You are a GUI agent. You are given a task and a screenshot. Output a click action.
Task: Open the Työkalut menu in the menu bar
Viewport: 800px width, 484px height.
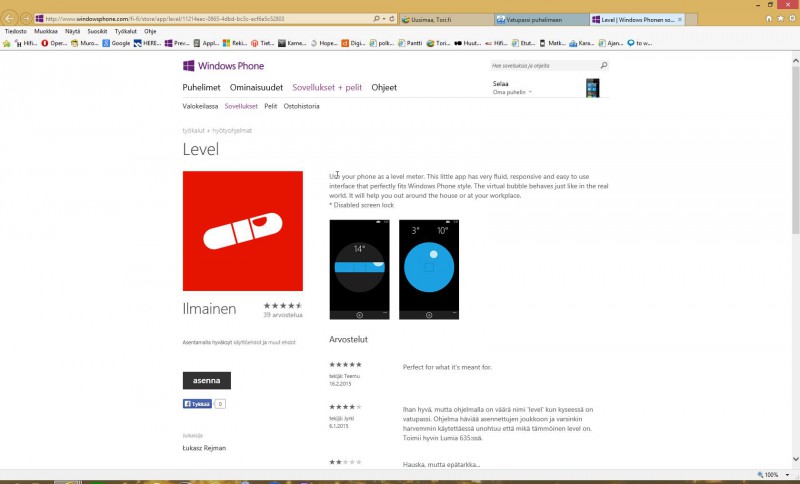[x=125, y=31]
